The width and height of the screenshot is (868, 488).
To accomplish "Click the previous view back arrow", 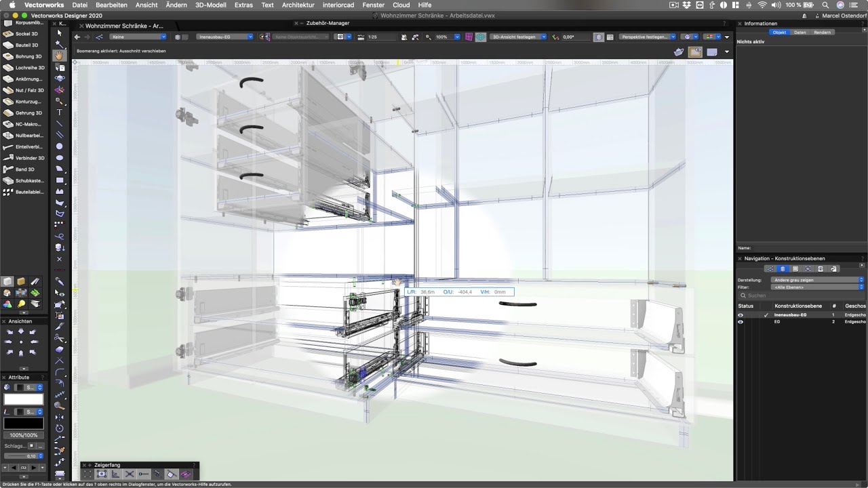I will pos(77,37).
